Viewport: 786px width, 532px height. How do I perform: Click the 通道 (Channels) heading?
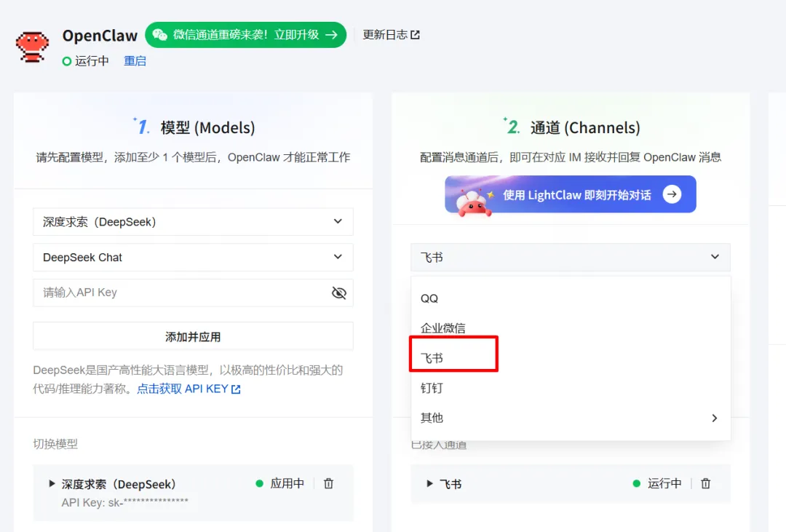coord(585,128)
